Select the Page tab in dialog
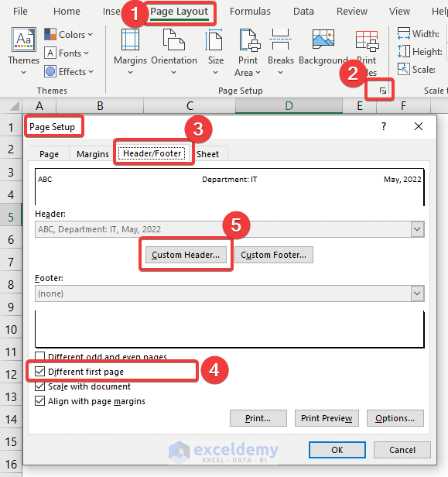 (50, 154)
